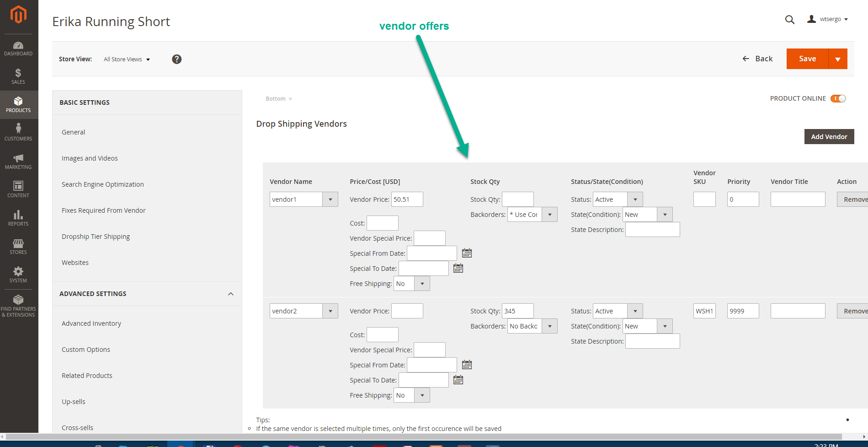Open vendor2 Backorders dropdown
The image size is (868, 447).
tap(533, 326)
